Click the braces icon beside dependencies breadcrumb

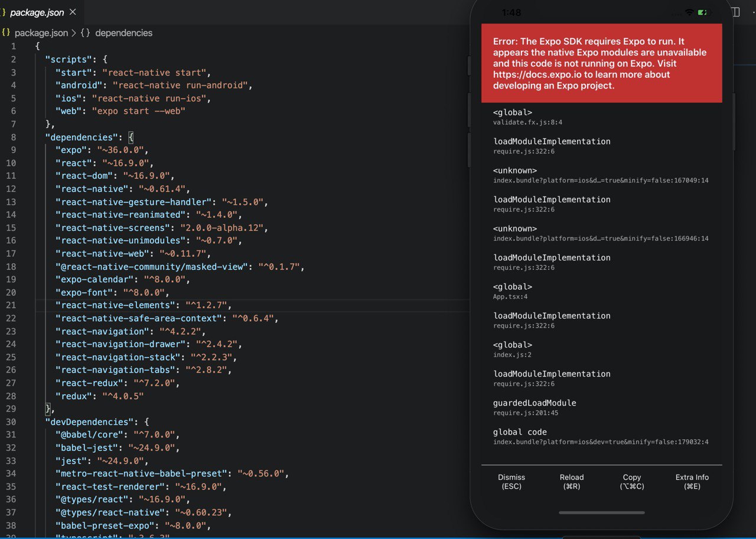point(85,33)
